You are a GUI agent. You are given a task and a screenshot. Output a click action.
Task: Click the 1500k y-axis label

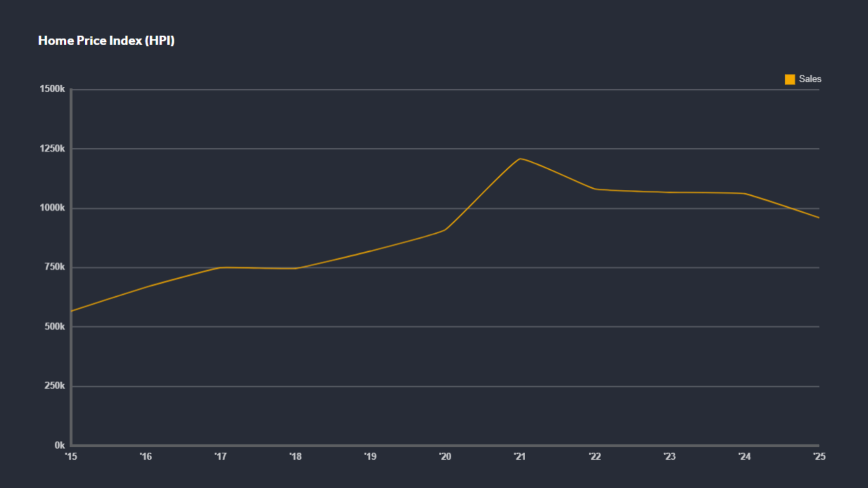coord(52,89)
